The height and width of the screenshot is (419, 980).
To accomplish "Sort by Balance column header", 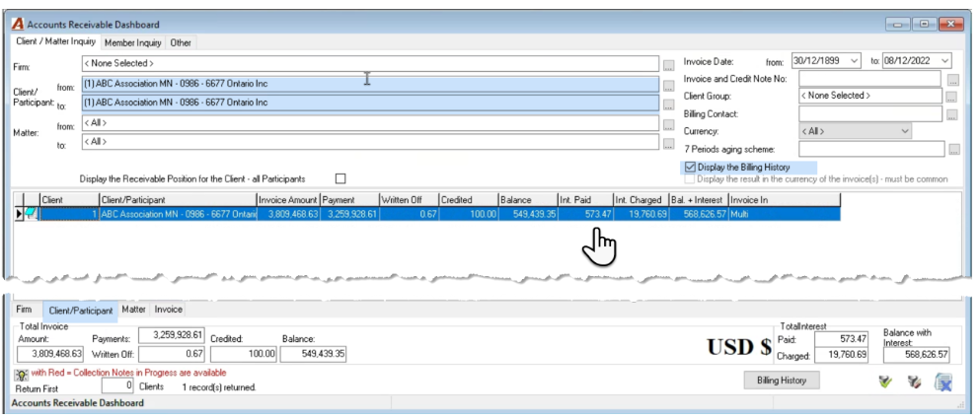I will point(527,200).
